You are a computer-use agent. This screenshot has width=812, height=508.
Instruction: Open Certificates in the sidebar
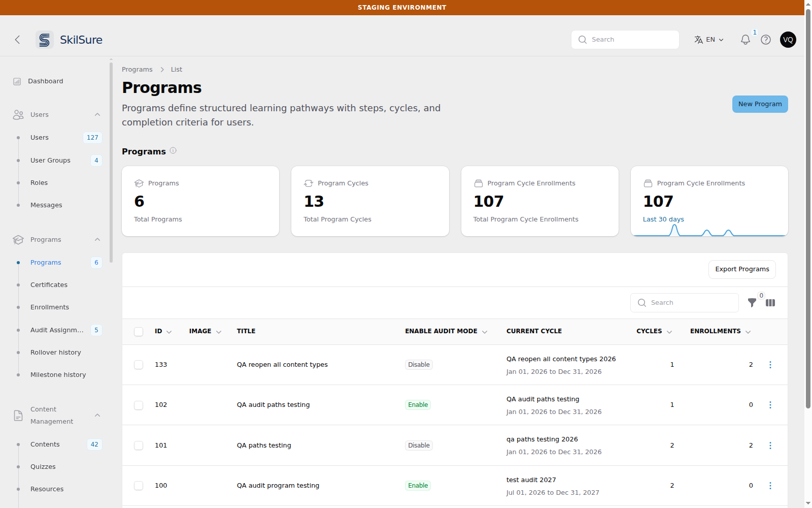point(49,285)
